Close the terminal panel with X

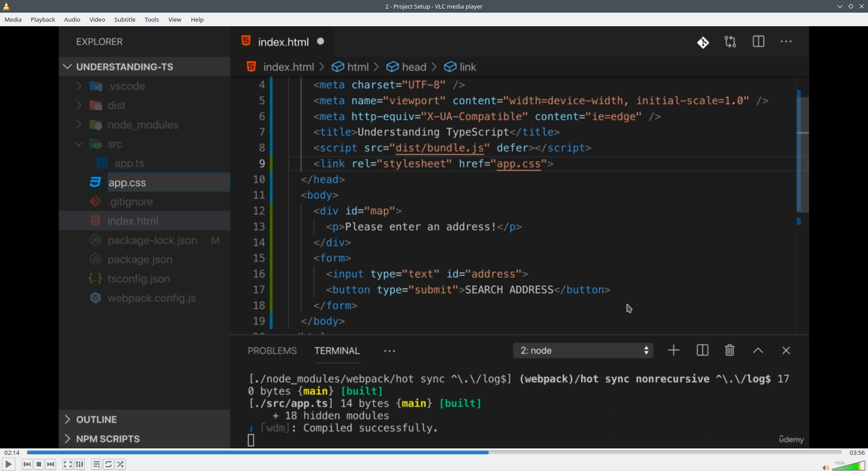click(x=786, y=351)
